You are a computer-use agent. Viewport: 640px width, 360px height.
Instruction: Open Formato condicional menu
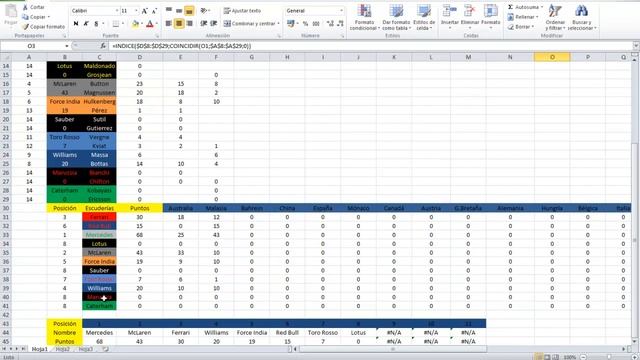click(x=364, y=18)
